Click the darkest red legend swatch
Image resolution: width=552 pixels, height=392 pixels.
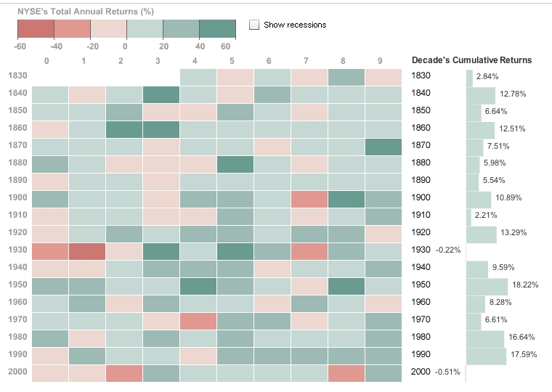[x=36, y=28]
